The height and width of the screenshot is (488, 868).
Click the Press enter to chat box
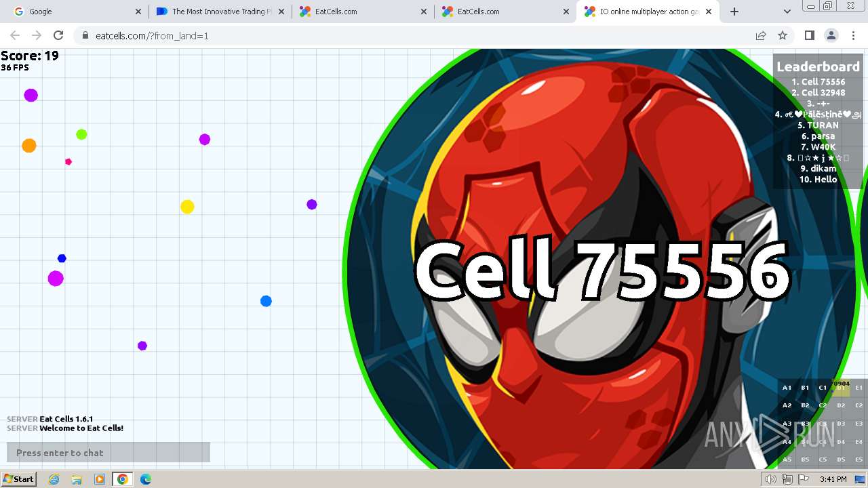click(x=108, y=453)
